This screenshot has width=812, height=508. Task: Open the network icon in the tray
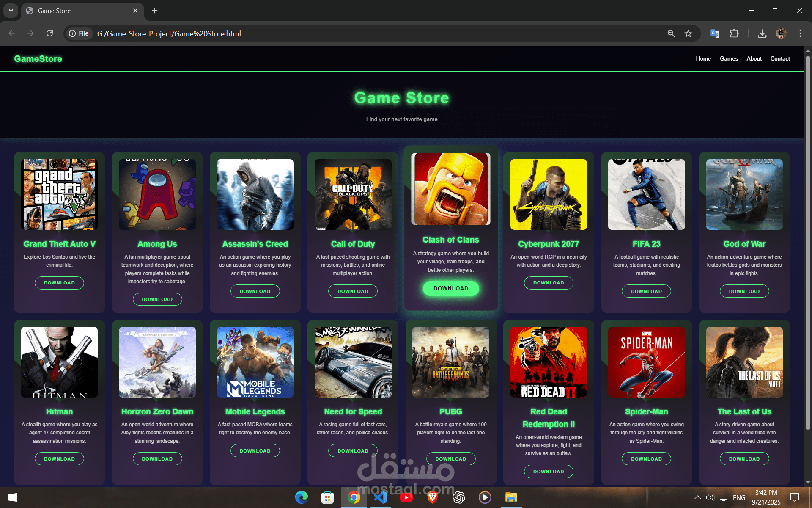[723, 497]
